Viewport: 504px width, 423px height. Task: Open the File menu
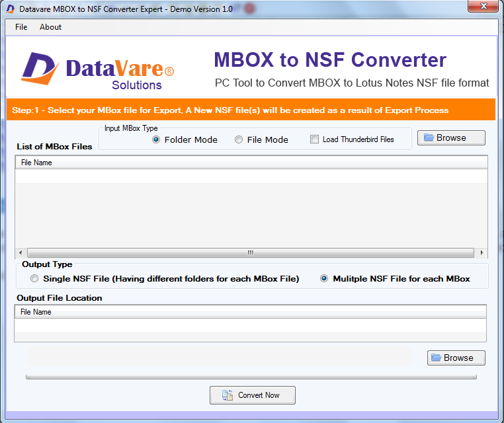(21, 27)
